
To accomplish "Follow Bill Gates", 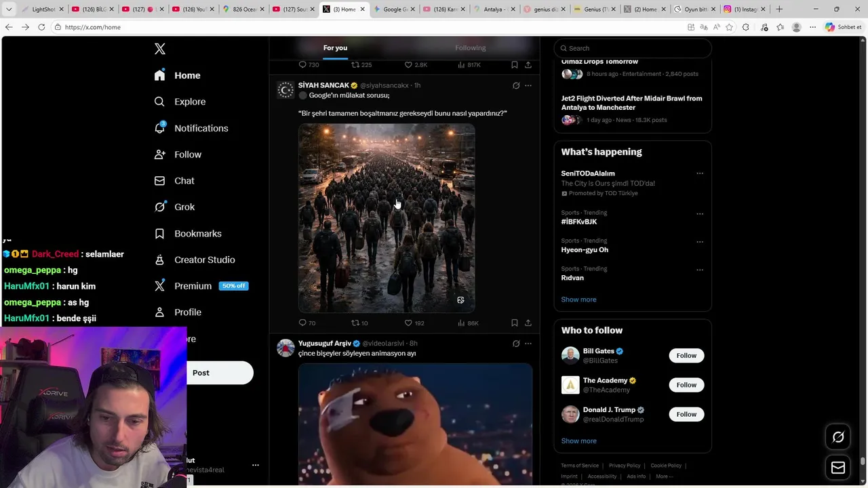I will pyautogui.click(x=686, y=355).
